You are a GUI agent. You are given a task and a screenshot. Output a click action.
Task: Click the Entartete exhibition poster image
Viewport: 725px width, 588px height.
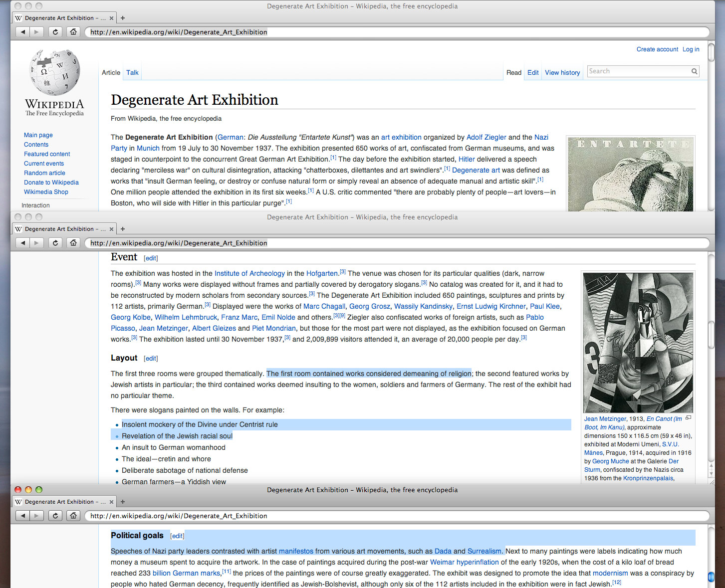(631, 174)
